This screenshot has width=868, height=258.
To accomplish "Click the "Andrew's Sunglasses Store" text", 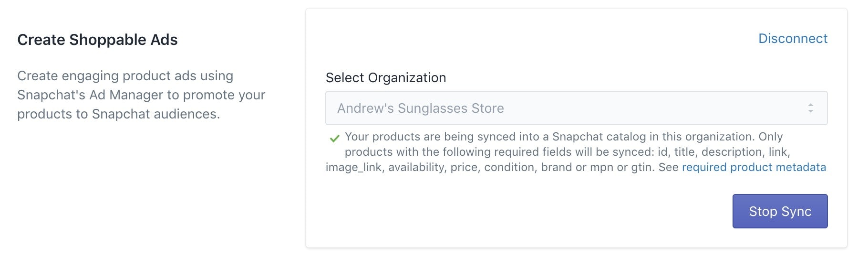I will pos(420,108).
